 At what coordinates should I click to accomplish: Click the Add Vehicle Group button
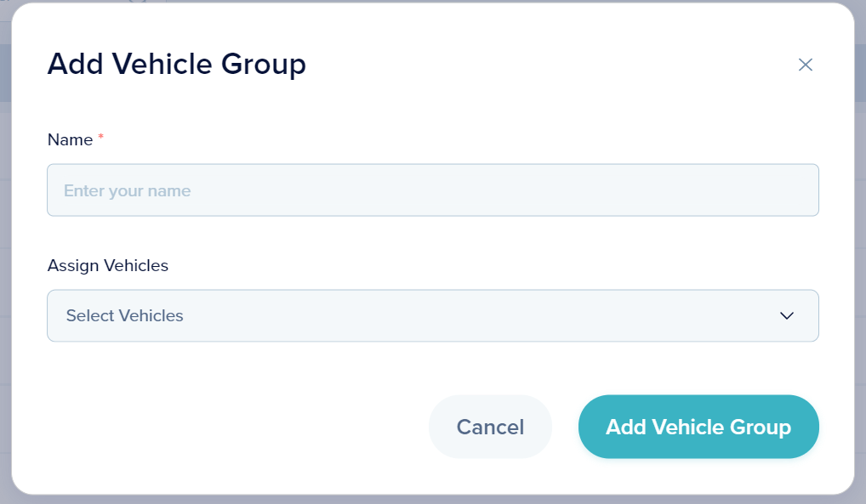pos(698,427)
